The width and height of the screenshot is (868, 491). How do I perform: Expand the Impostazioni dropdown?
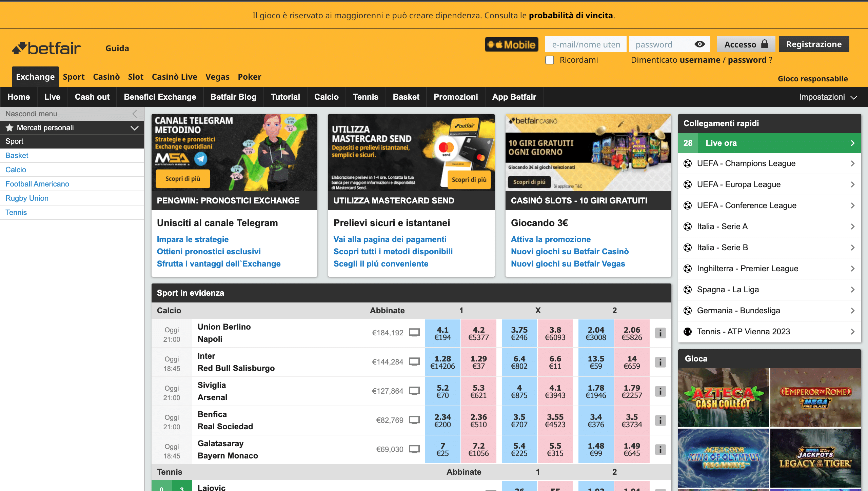coord(828,97)
